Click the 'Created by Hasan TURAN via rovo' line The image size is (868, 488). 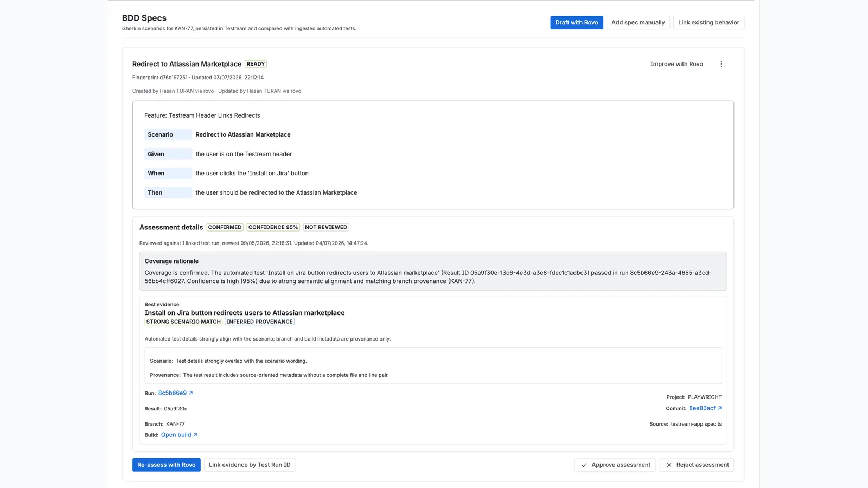pos(216,91)
